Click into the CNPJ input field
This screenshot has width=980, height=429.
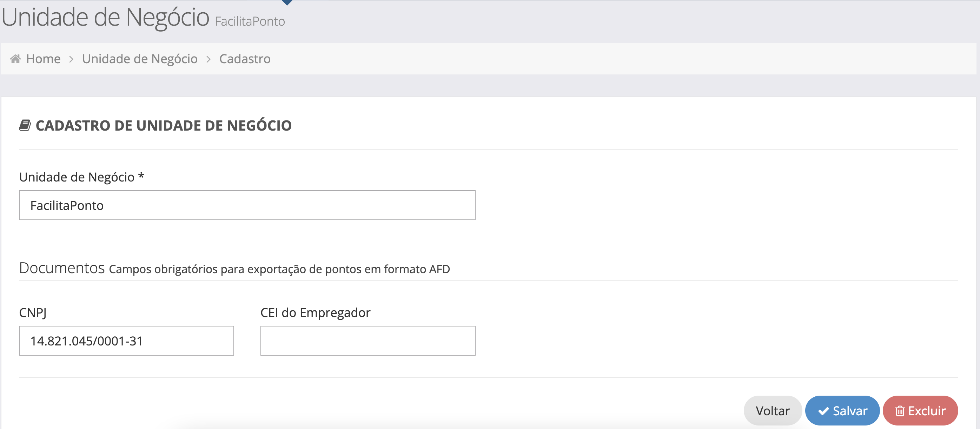(x=126, y=341)
